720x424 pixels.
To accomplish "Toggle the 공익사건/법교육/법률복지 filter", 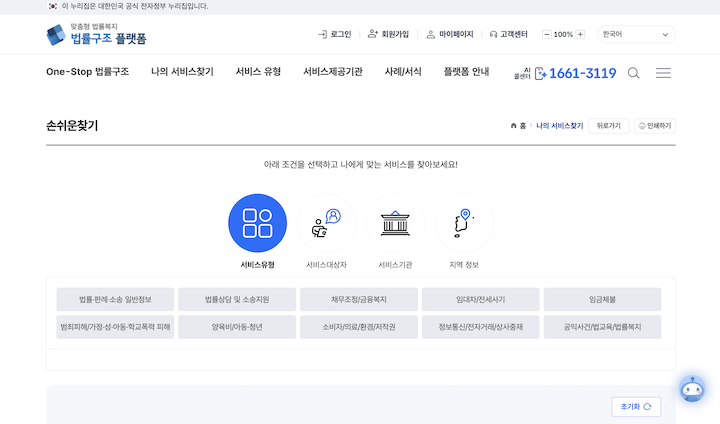I will click(x=602, y=327).
